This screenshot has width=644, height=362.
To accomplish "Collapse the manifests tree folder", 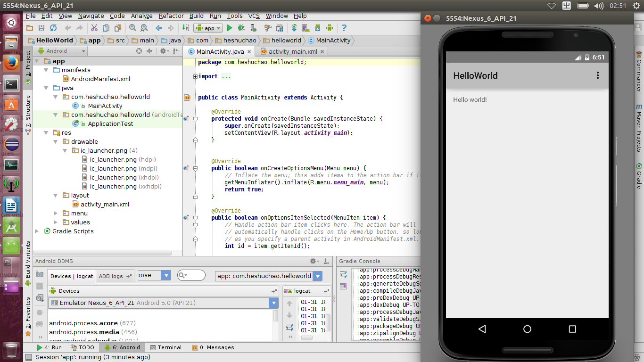I will click(46, 70).
